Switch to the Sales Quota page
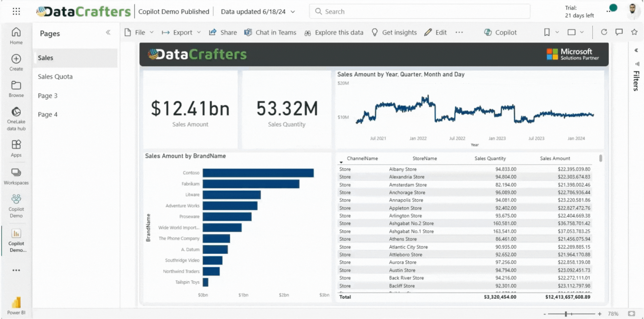644x319 pixels. pos(55,77)
